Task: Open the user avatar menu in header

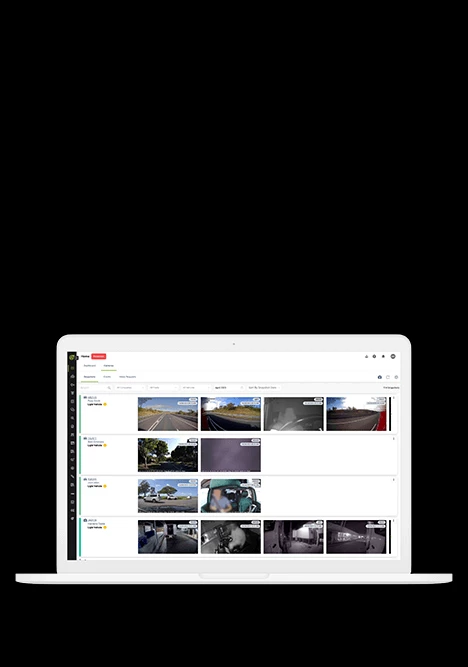Action: pyautogui.click(x=393, y=356)
